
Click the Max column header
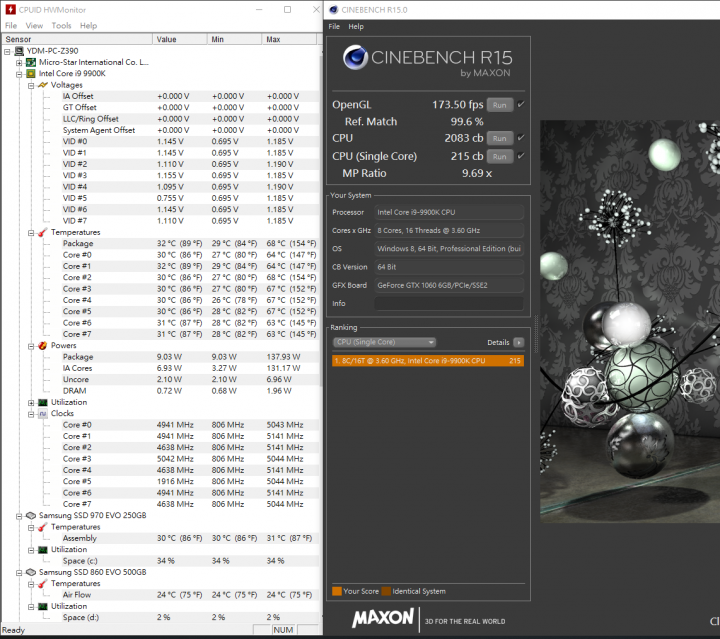(289, 39)
